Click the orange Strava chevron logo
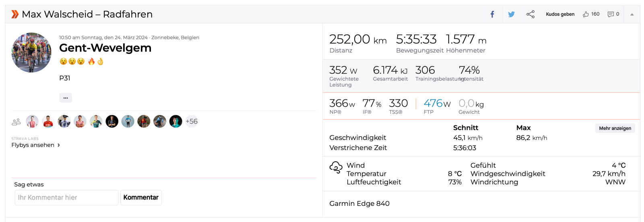Screen dimensions: 644x222 tap(15, 14)
